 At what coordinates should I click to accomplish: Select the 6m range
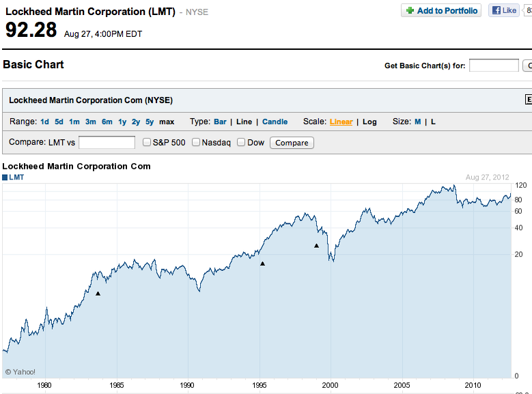[x=107, y=122]
